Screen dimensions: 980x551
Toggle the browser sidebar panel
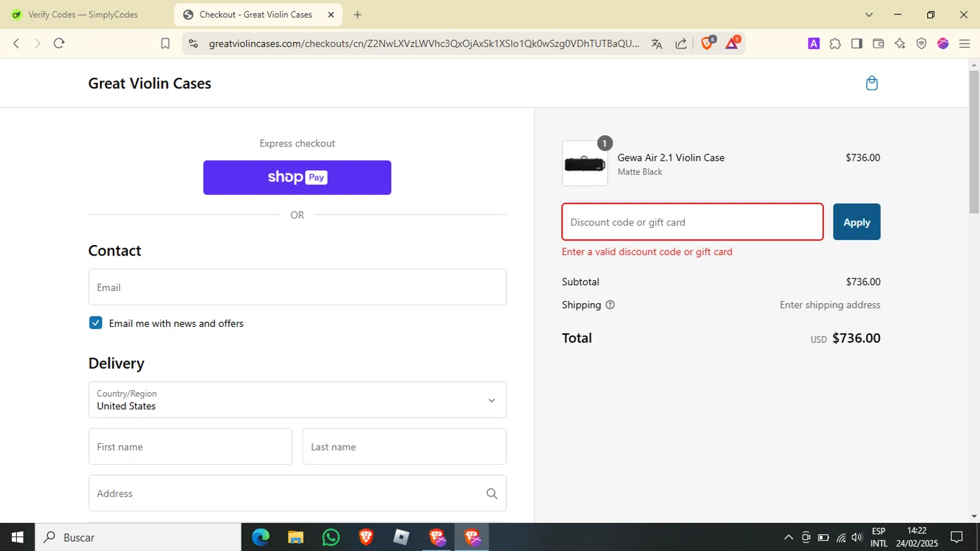(x=857, y=43)
